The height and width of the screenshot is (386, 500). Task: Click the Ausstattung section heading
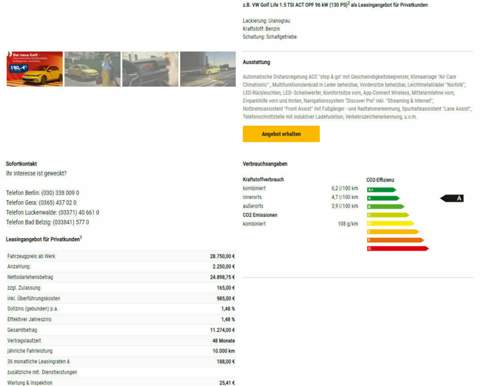point(256,62)
